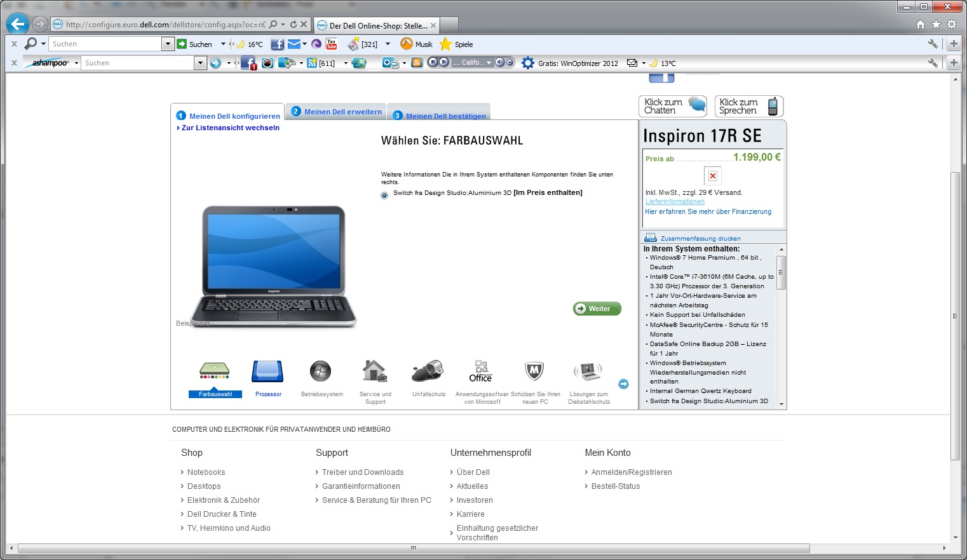Open Treiber und Downloads link
This screenshot has width=967, height=560.
point(363,472)
